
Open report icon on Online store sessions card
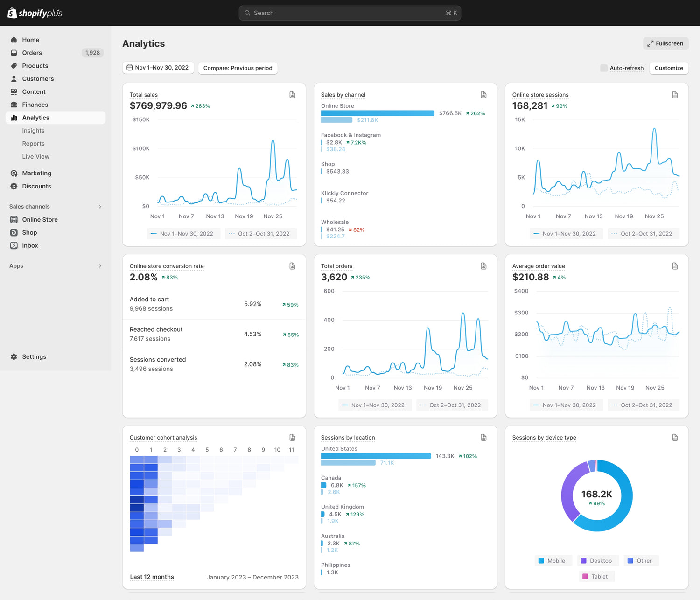(x=675, y=95)
